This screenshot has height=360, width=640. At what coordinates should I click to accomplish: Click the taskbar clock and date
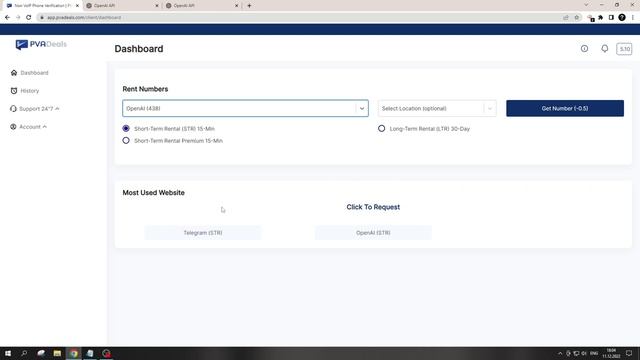(x=611, y=353)
